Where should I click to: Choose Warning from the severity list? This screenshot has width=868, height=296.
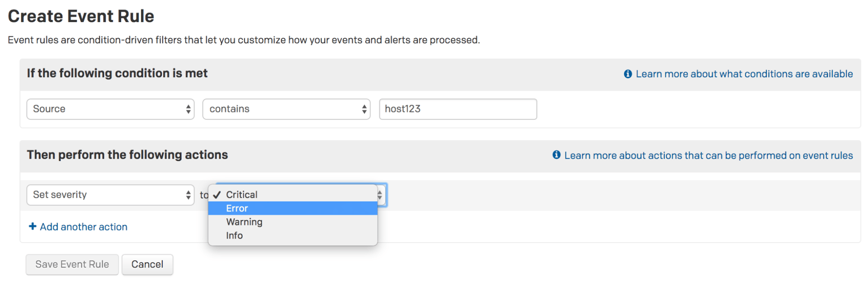click(244, 222)
